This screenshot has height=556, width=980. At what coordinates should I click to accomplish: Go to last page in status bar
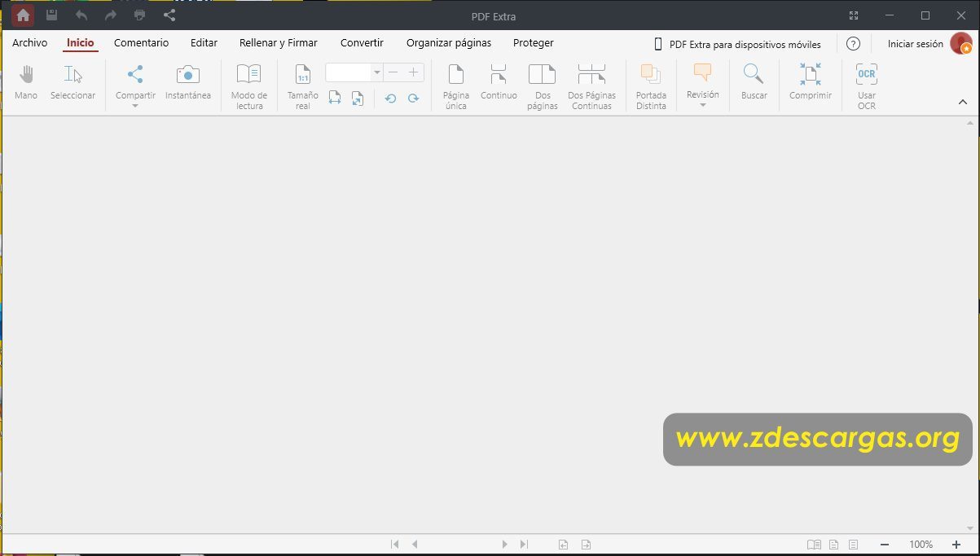point(524,545)
